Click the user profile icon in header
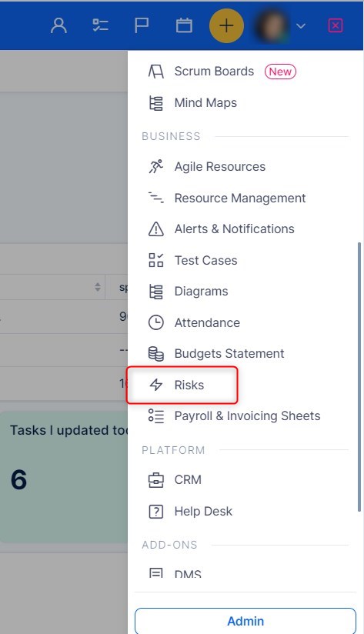Viewport: 364px width, 634px height. 58,26
